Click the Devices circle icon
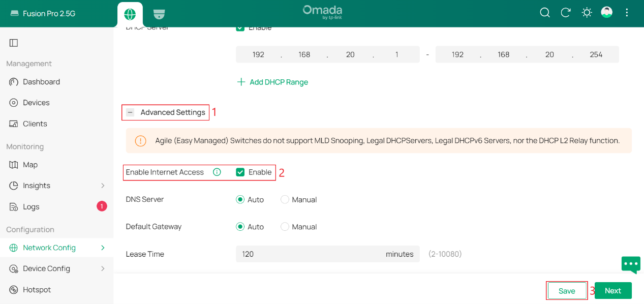This screenshot has height=304, width=644. (x=14, y=103)
